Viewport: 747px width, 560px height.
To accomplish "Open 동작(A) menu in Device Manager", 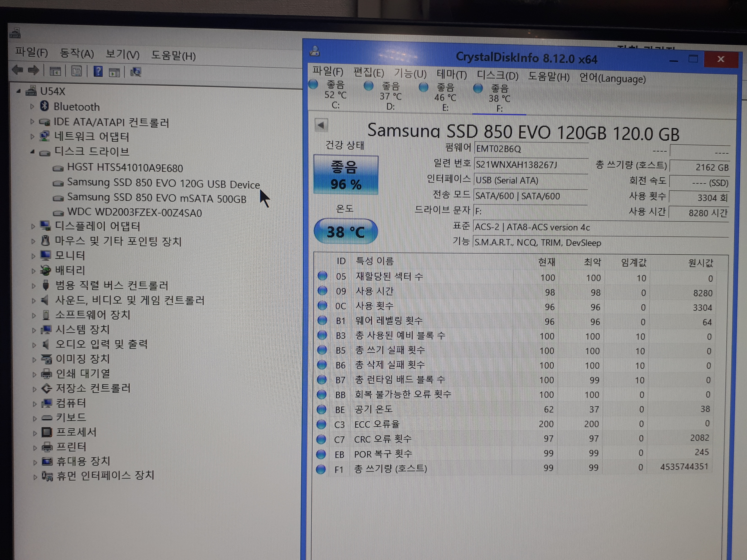I will tap(77, 53).
